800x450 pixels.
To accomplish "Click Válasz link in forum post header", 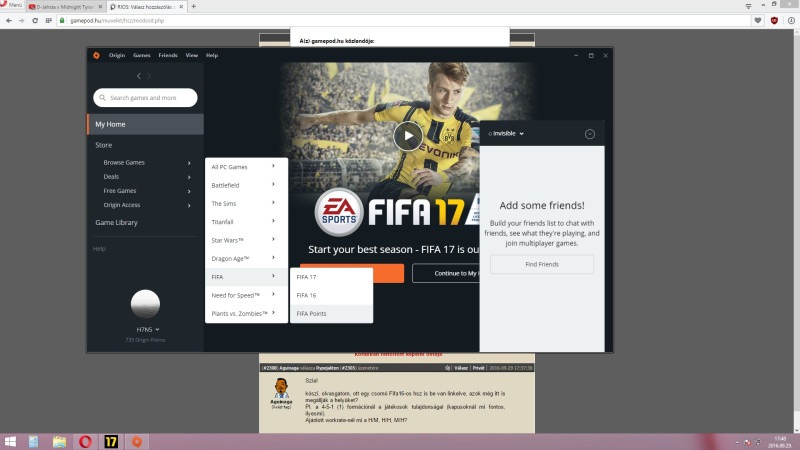I will (x=461, y=368).
